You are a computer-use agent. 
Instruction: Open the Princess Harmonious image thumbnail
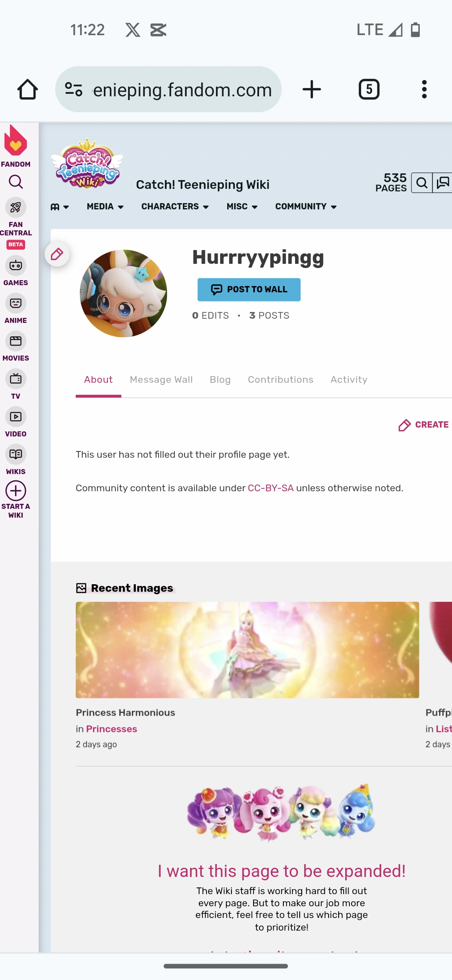coord(247,650)
